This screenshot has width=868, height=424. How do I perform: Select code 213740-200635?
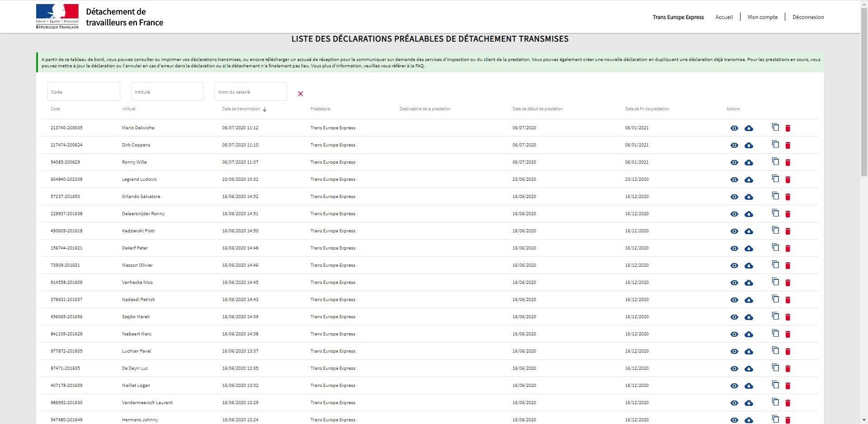[66, 128]
